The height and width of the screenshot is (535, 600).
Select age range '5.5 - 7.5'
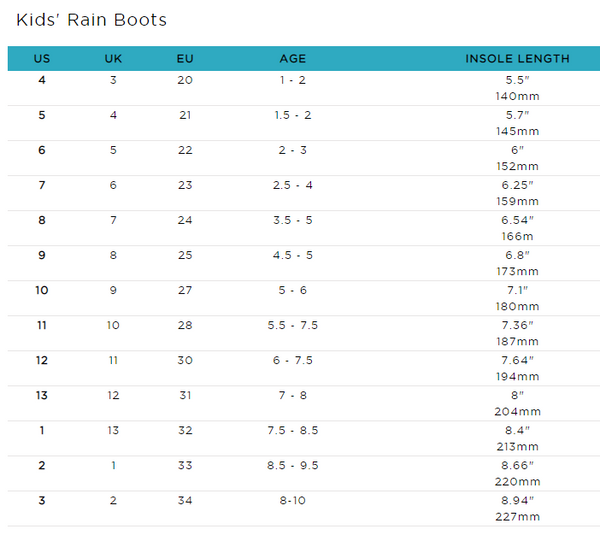[x=293, y=325]
